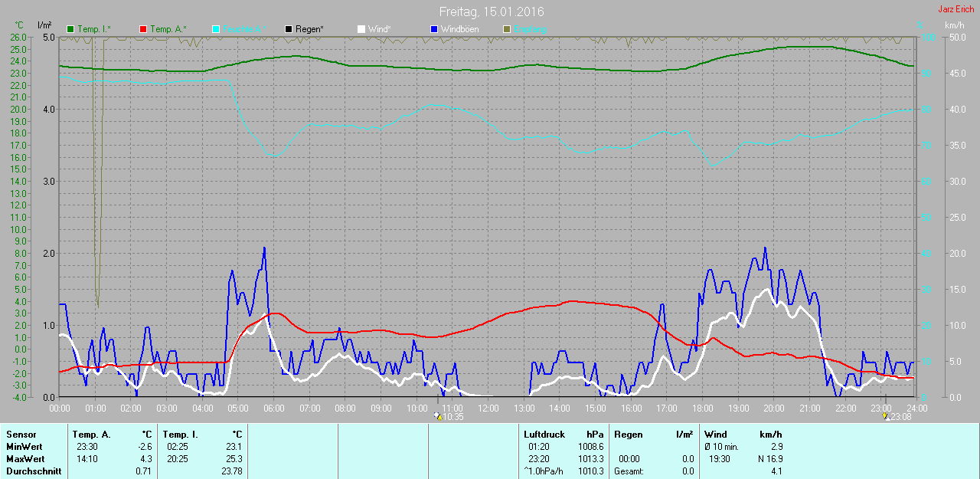Screen dimensions: 980x479
Task: Click the green Temp. I. legend swatch
Action: click(x=71, y=29)
